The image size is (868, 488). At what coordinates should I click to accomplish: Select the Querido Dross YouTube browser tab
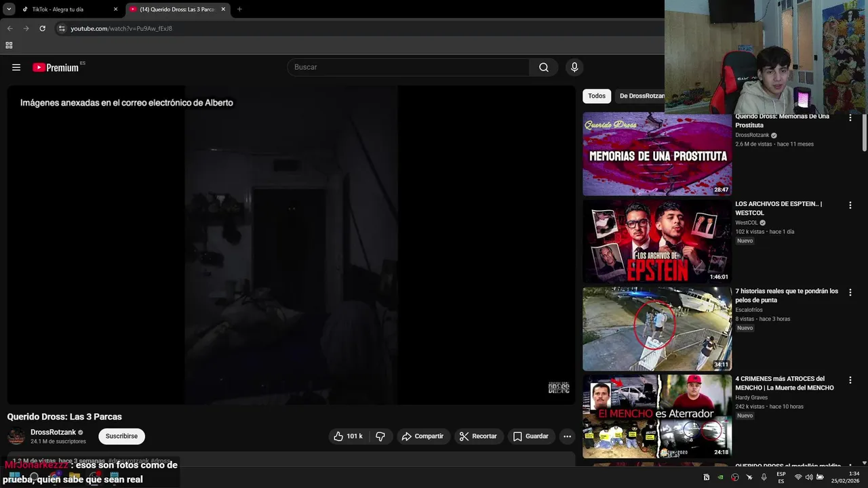[178, 9]
